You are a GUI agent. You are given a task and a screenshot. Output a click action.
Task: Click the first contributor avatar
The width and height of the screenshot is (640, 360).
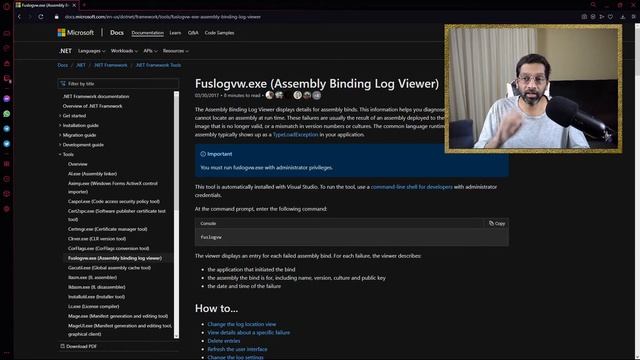pyautogui.click(x=269, y=95)
